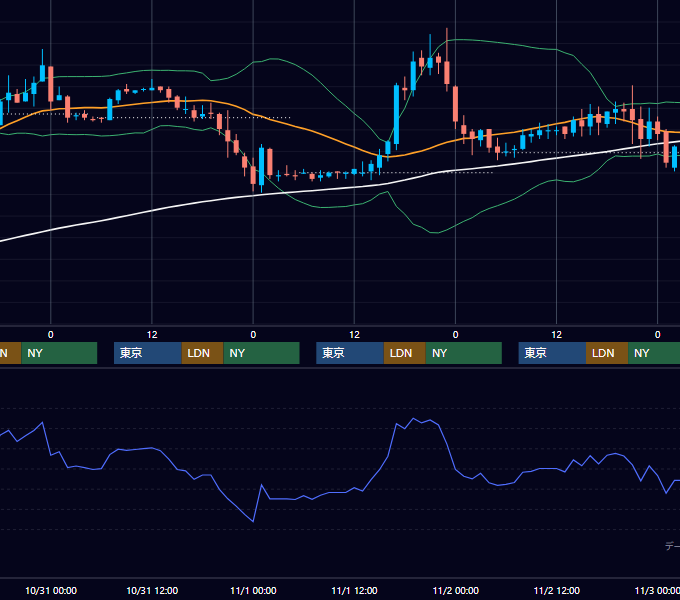The height and width of the screenshot is (600, 680).
Task: Click lower green band trough before 11/2 00:00
Action: (434, 232)
